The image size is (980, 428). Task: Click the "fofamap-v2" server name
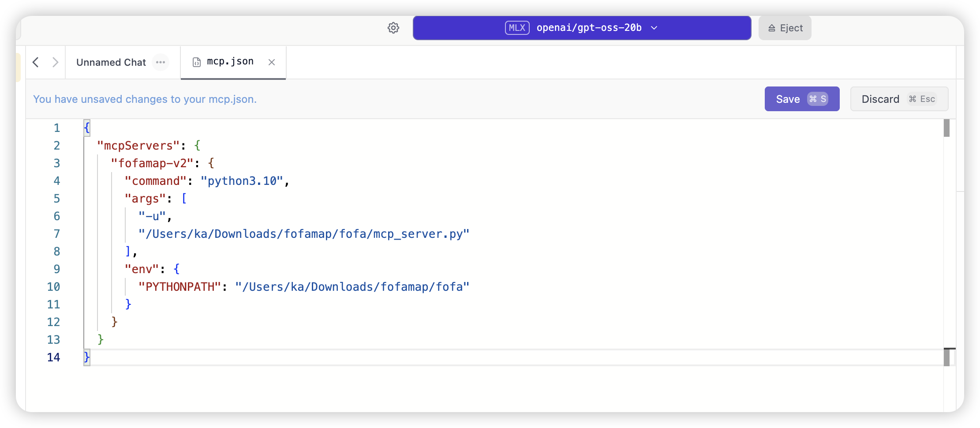152,163
